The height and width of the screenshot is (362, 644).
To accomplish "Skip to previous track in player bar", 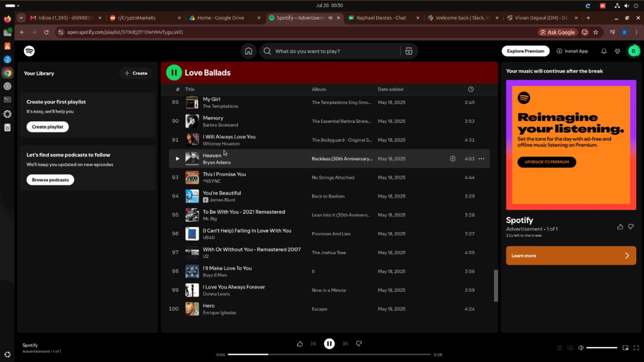I will pos(313,344).
